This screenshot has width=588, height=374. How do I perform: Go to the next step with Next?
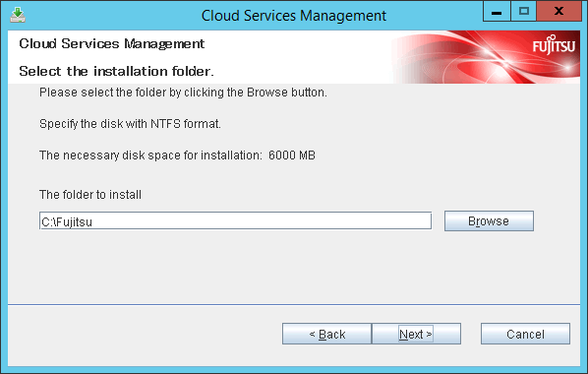pos(416,334)
